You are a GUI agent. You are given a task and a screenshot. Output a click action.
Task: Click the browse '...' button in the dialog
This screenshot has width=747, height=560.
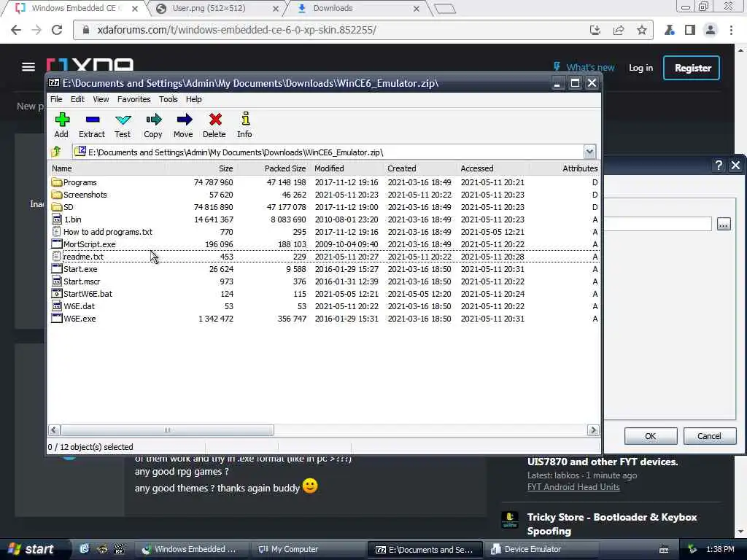point(724,224)
